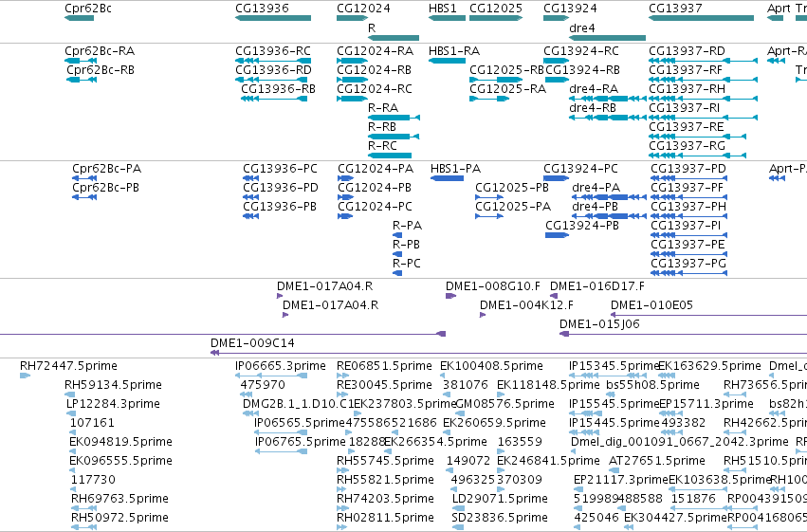Select transcript CG13936-RC
Viewport: 807px width, 532px height.
coord(273,51)
